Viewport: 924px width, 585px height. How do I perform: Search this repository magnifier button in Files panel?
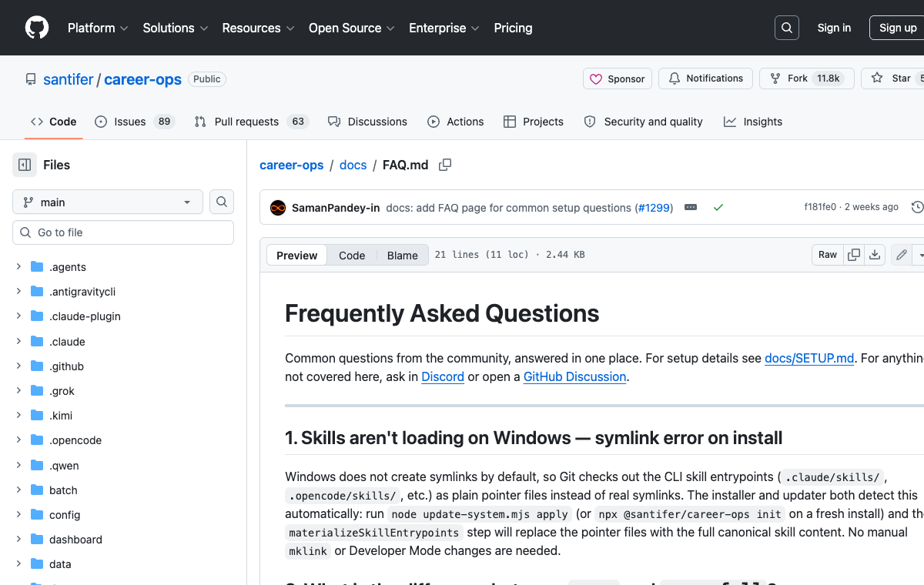(x=222, y=202)
